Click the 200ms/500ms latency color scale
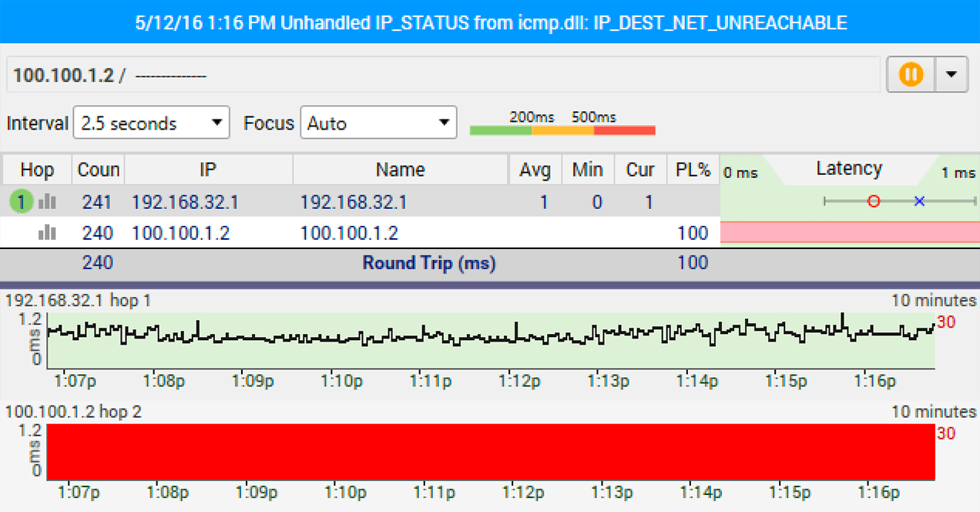The width and height of the screenshot is (980, 512). pos(562,130)
